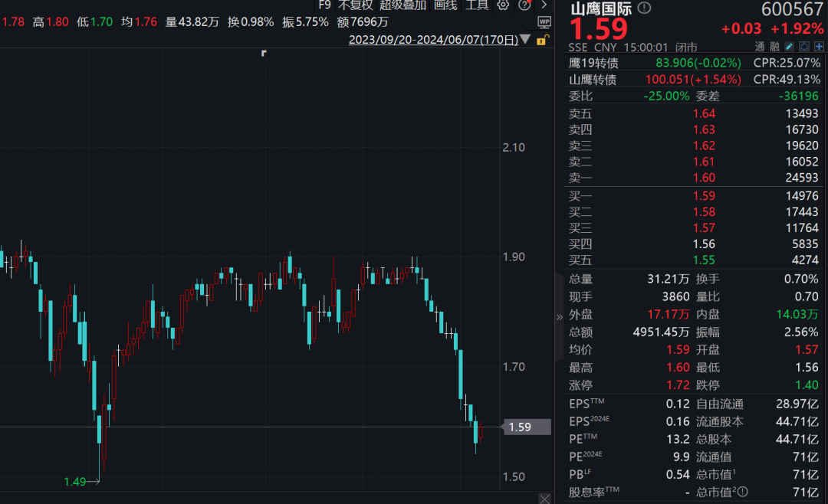Select the 不复权 tab
This screenshot has width=828, height=504.
[354, 5]
